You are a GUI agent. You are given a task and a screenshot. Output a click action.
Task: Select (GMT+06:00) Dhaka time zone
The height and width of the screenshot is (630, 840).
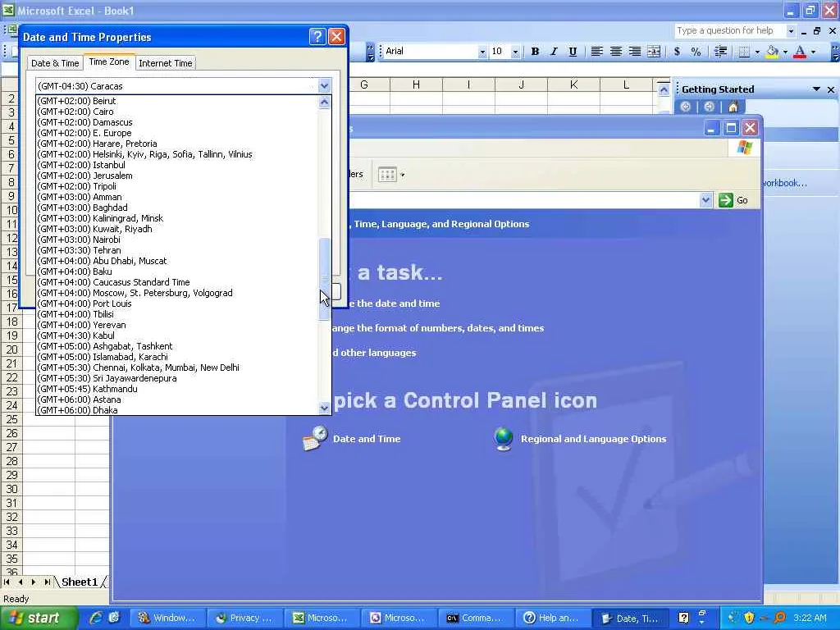pos(177,410)
